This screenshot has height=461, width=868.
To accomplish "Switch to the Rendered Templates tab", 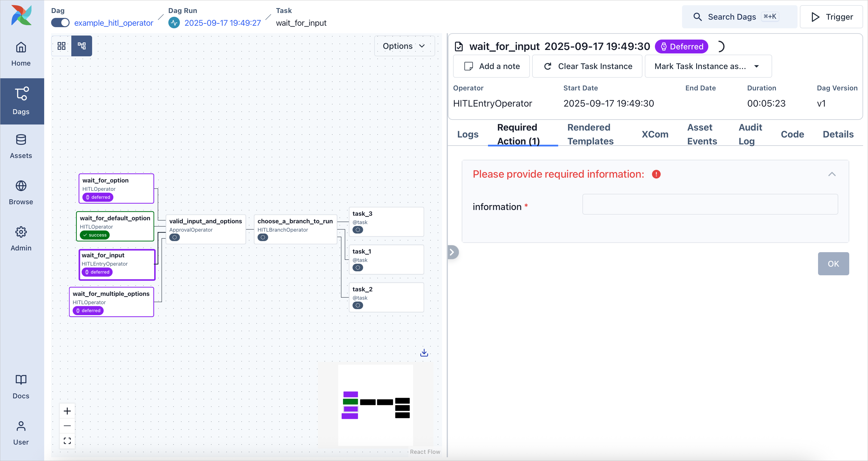I will point(590,134).
